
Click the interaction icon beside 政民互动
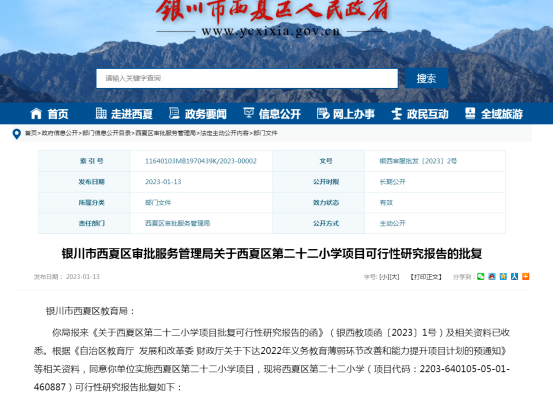click(397, 113)
